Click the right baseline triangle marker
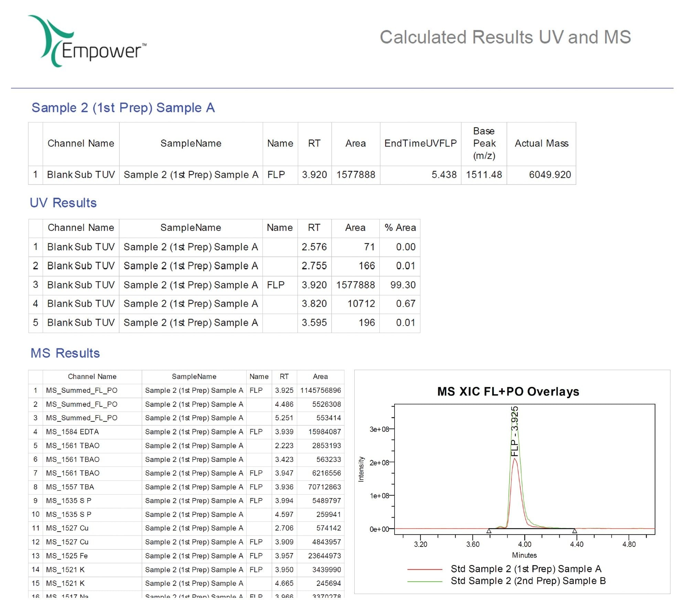Screen dimensions: 688x616 [x=574, y=531]
